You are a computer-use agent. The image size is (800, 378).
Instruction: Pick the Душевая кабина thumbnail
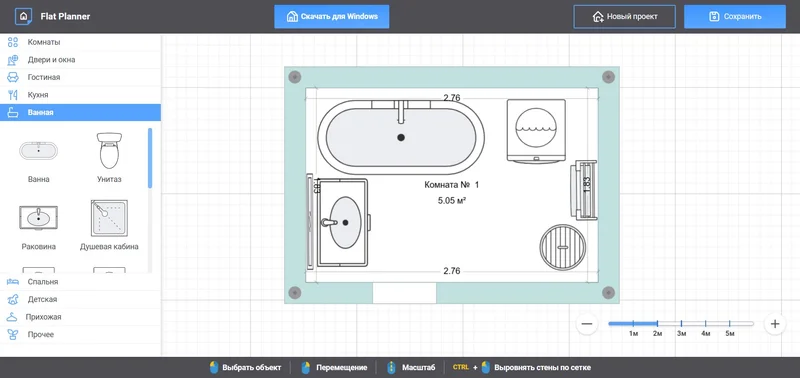pyautogui.click(x=109, y=218)
